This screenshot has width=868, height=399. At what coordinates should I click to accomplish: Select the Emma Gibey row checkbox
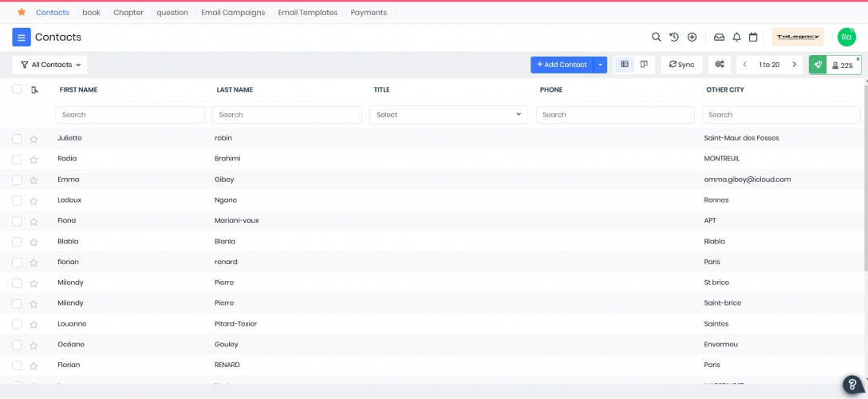click(18, 180)
